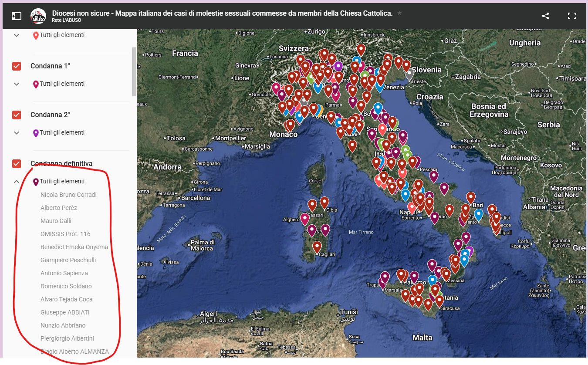Screen dimensions: 588x365
Task: Open the Domenico Soldano entry
Action: point(66,286)
